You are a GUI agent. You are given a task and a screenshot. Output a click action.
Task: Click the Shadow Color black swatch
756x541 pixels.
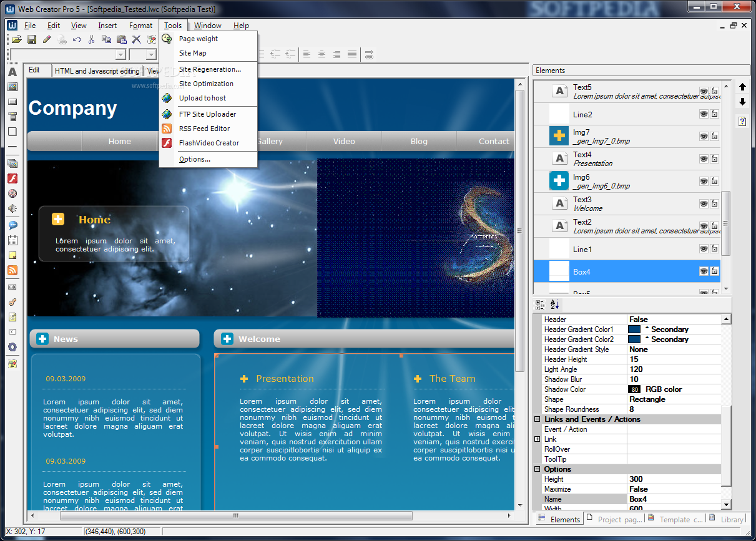[x=634, y=389]
